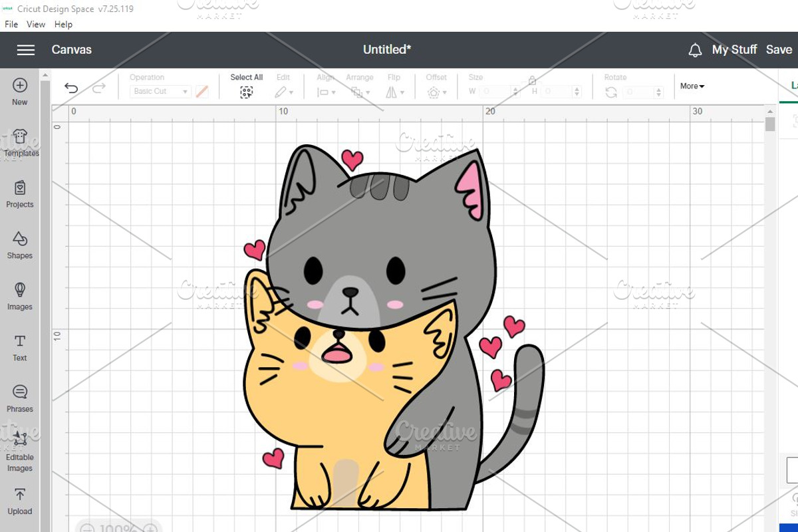Open the Projects panel
Screen dimensions: 798x532
coord(20,194)
